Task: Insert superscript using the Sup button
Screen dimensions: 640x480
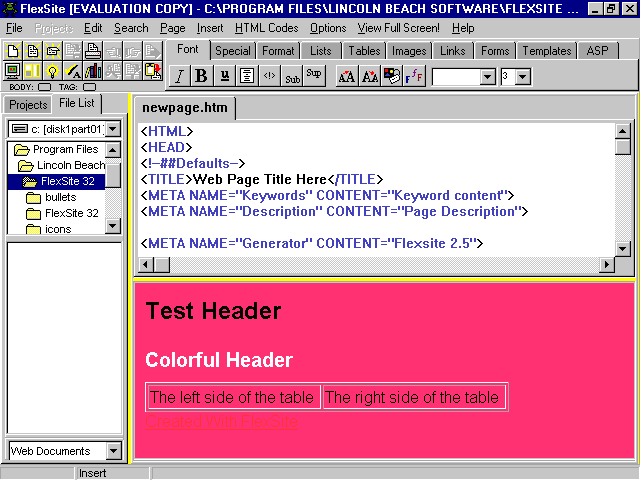Action: (x=314, y=75)
